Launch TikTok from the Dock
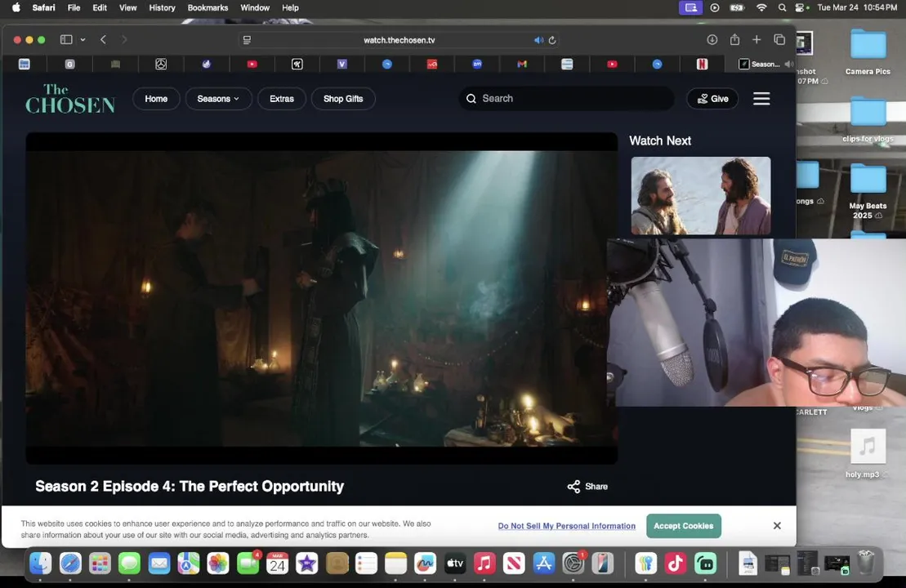 (675, 563)
